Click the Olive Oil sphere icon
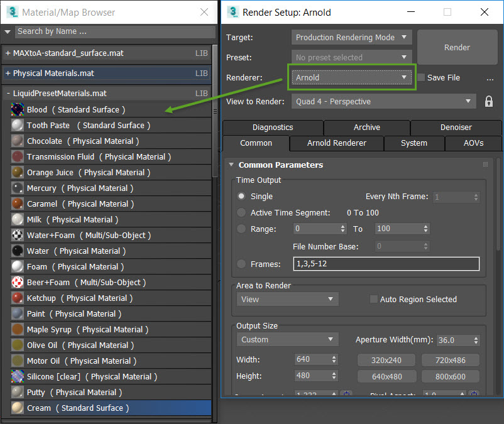 point(18,345)
